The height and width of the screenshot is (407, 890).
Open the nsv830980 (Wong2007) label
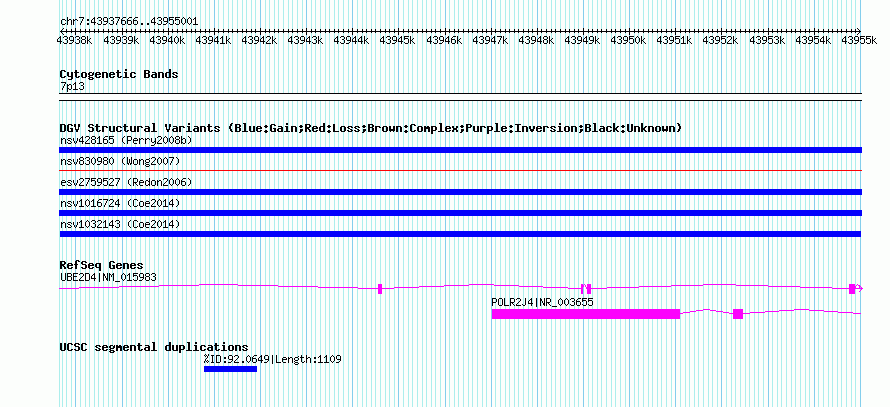(x=120, y=162)
